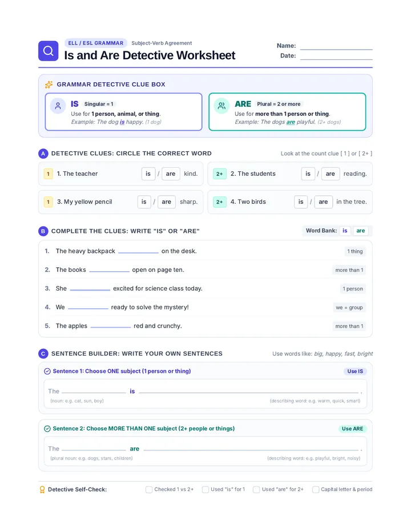Click the ELL / ESL GRAMMAR tag

tap(96, 43)
